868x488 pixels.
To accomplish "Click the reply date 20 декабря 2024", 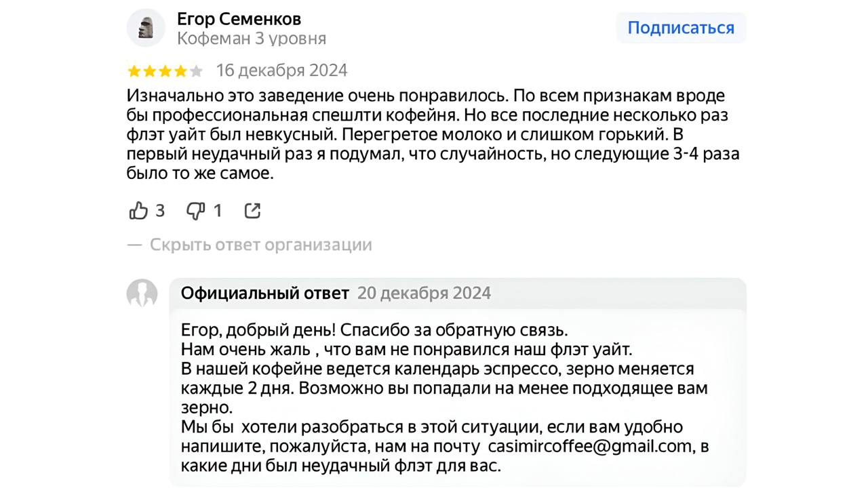I will coord(424,293).
